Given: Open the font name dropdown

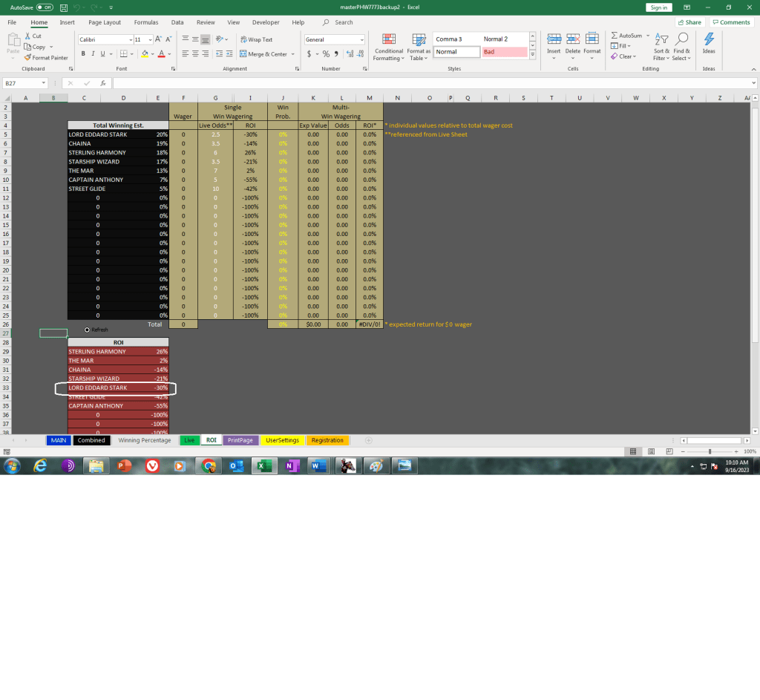Looking at the screenshot, I should tap(130, 39).
